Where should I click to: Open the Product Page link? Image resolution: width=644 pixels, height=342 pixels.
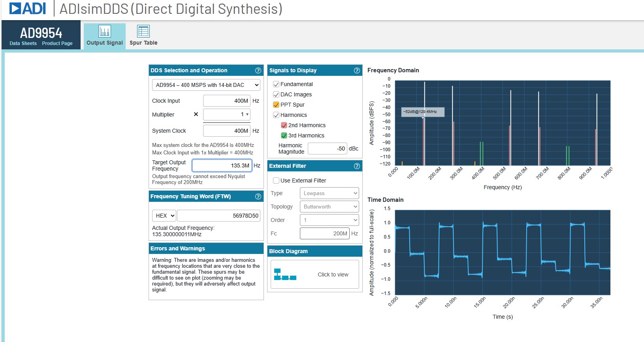pyautogui.click(x=57, y=43)
